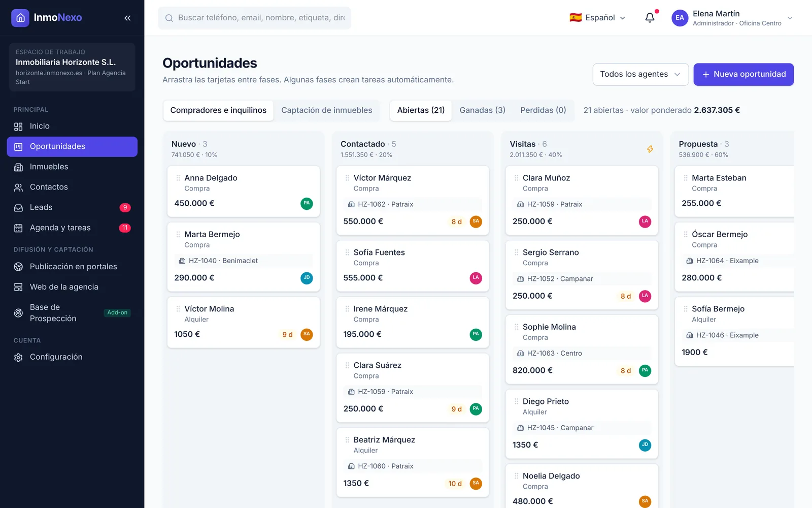Focus the search field for teléfono, email, nombre
The width and height of the screenshot is (812, 508).
tap(254, 18)
